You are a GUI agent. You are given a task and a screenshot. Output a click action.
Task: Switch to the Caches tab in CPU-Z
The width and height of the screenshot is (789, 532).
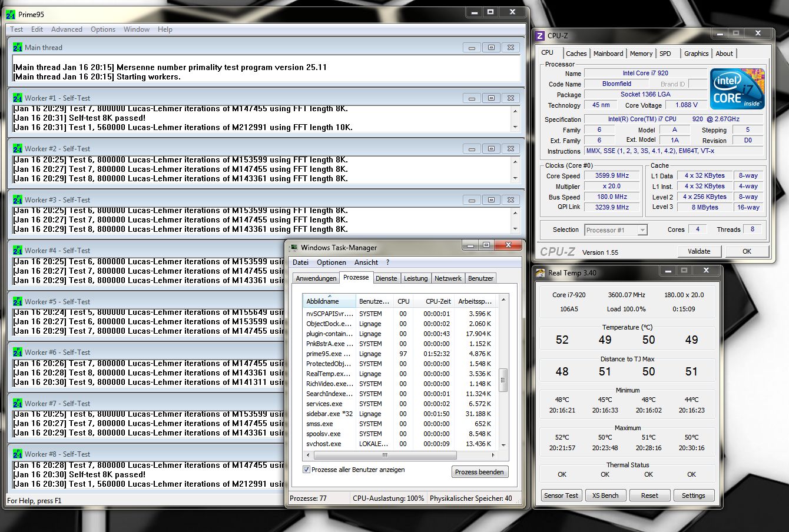tap(576, 54)
